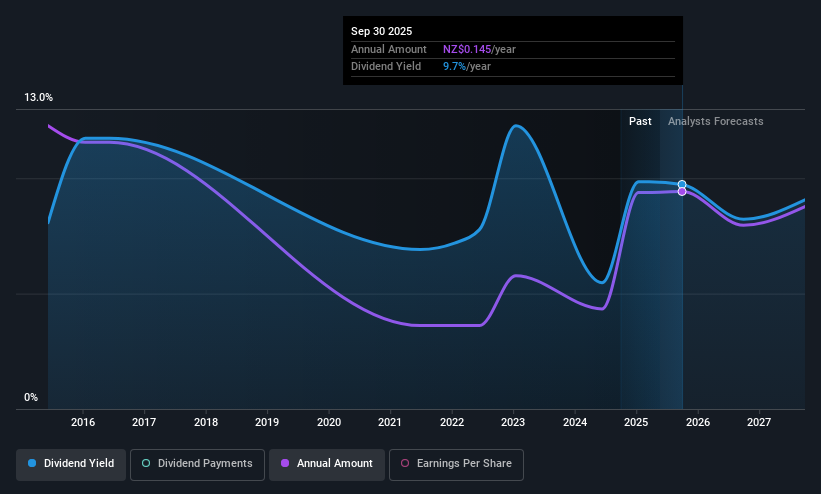The height and width of the screenshot is (494, 821).
Task: Select the blue yield marker at Sep 2025
Action: (682, 184)
